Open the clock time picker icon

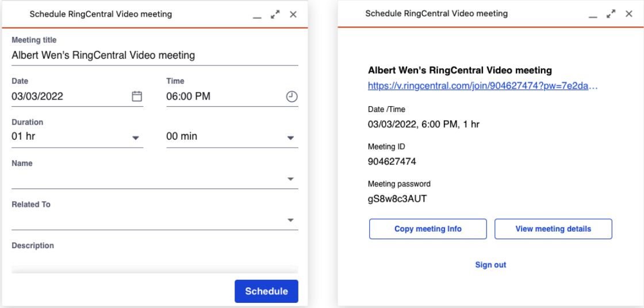(292, 97)
